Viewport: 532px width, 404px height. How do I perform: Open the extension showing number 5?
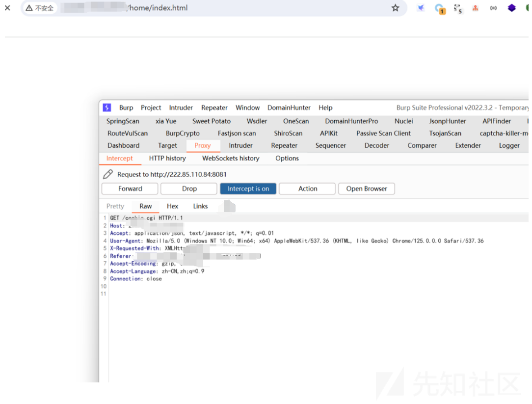point(458,8)
